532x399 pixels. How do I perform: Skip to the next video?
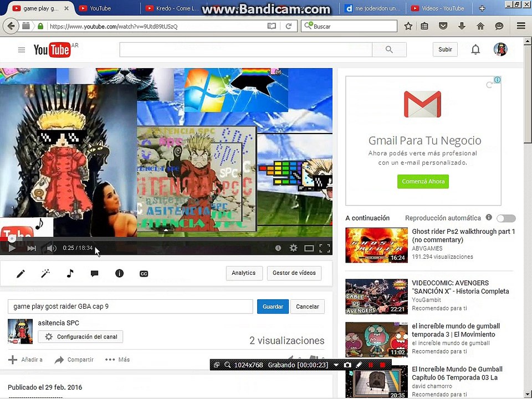point(32,248)
